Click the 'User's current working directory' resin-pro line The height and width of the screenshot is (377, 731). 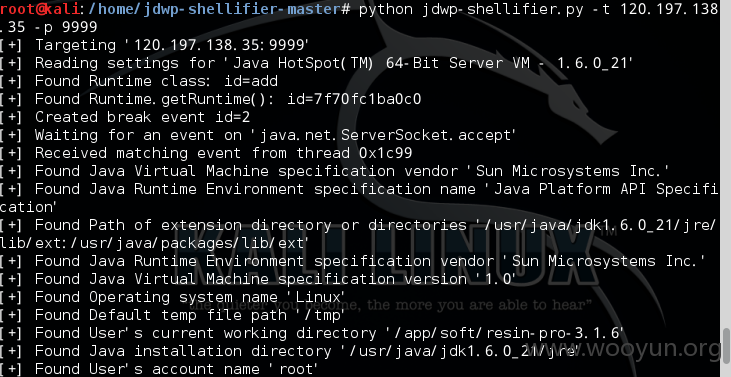[x=312, y=333]
